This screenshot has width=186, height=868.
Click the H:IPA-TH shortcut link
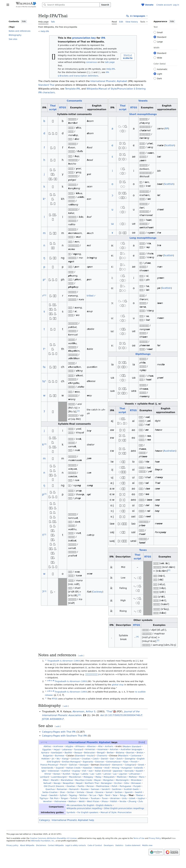(x=128, y=58)
